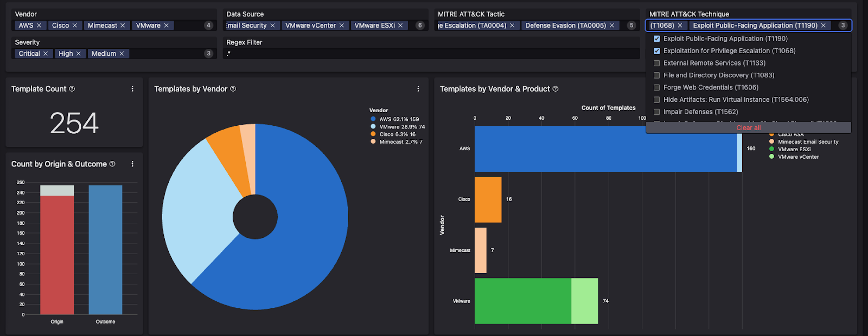This screenshot has height=336, width=868.
Task: Uncheck Exploit Public-Facing Application (T1190)
Action: [x=657, y=39]
